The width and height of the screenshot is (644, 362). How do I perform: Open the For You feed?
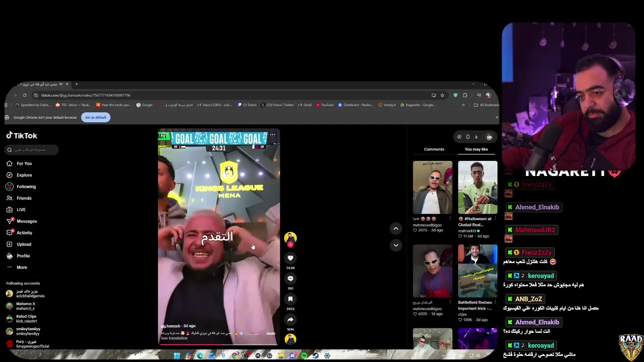[19, 163]
